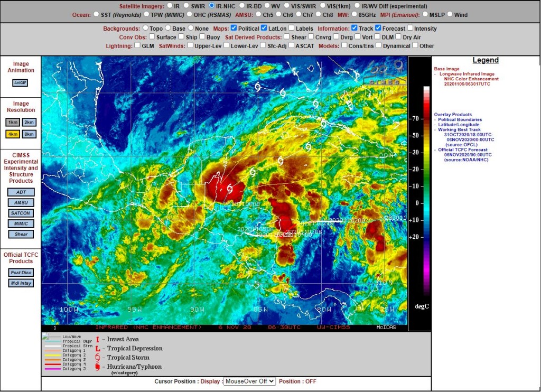The image size is (541, 392).
Task: Uncheck the Political maps checkbox
Action: tap(234, 28)
